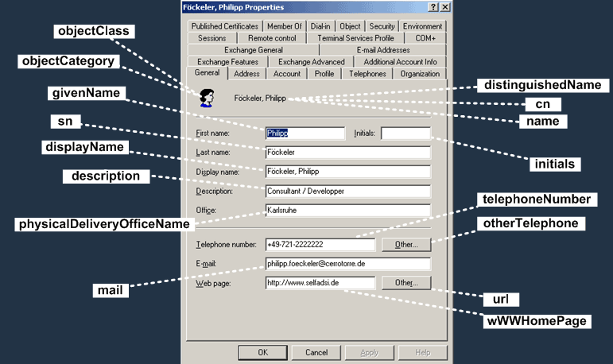This screenshot has height=364, width=613.
Task: Open the Organization tab
Action: [420, 73]
